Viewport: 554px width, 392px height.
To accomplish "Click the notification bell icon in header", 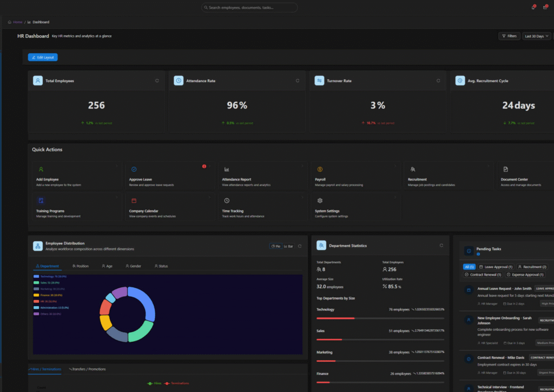I will [533, 7].
